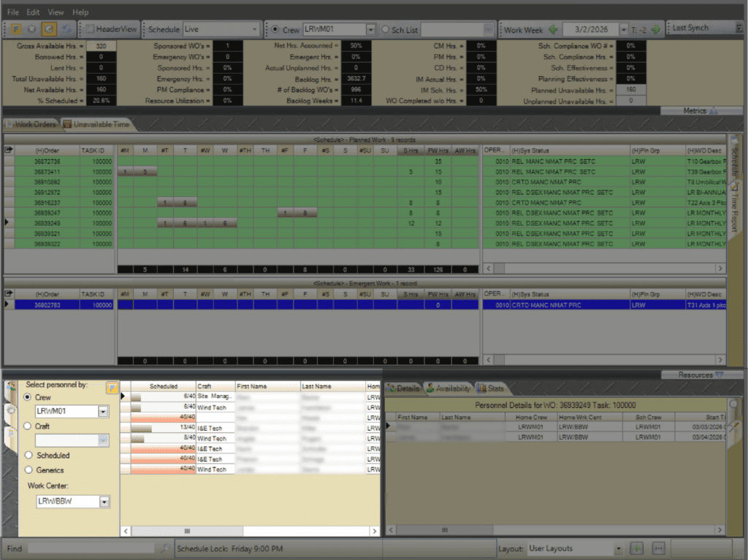This screenshot has width=748, height=560.
Task: Click the grid selector icon in Planned Work
Action: tap(9, 150)
